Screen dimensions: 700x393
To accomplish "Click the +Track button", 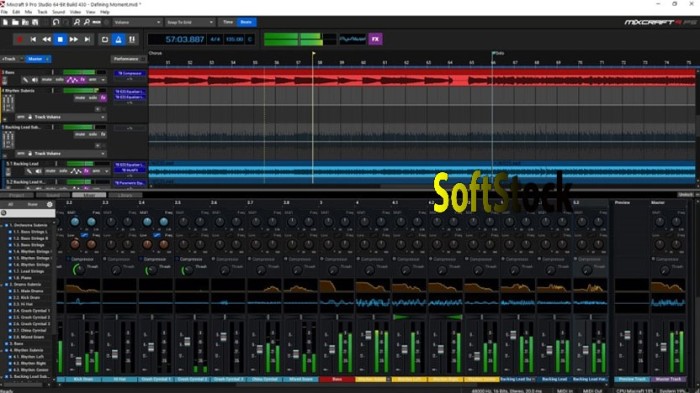I will click(9, 59).
